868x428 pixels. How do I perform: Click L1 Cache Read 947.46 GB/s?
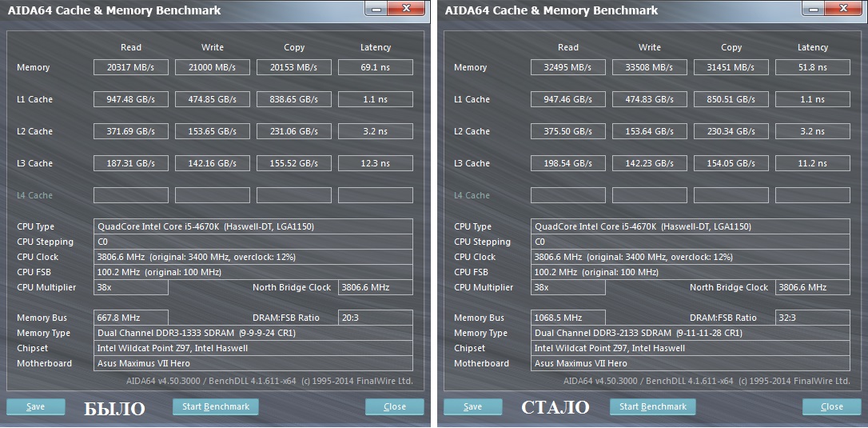pos(568,99)
